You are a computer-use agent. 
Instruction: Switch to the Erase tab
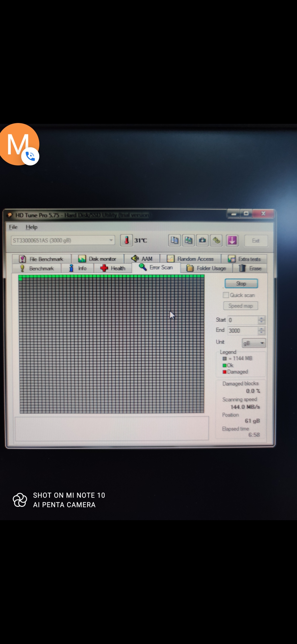[250, 268]
